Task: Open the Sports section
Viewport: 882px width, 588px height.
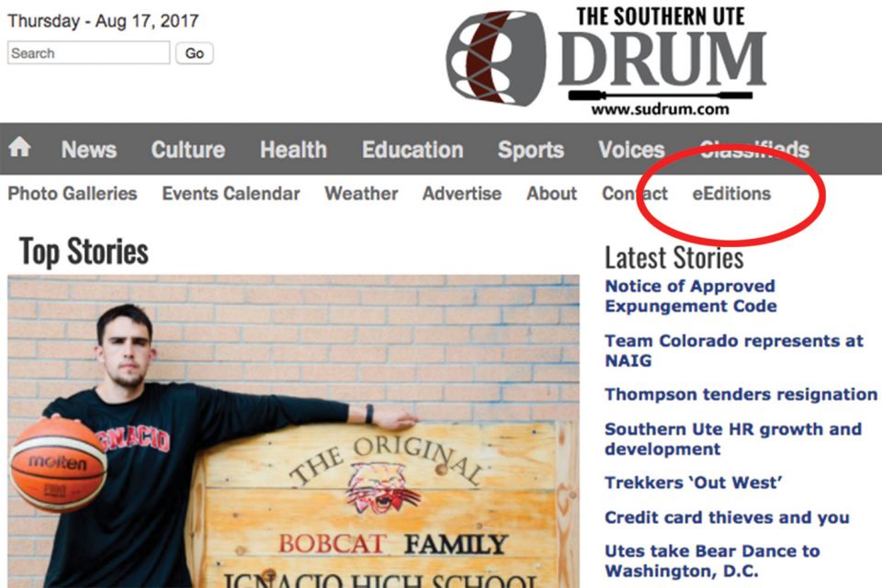Action: point(530,150)
